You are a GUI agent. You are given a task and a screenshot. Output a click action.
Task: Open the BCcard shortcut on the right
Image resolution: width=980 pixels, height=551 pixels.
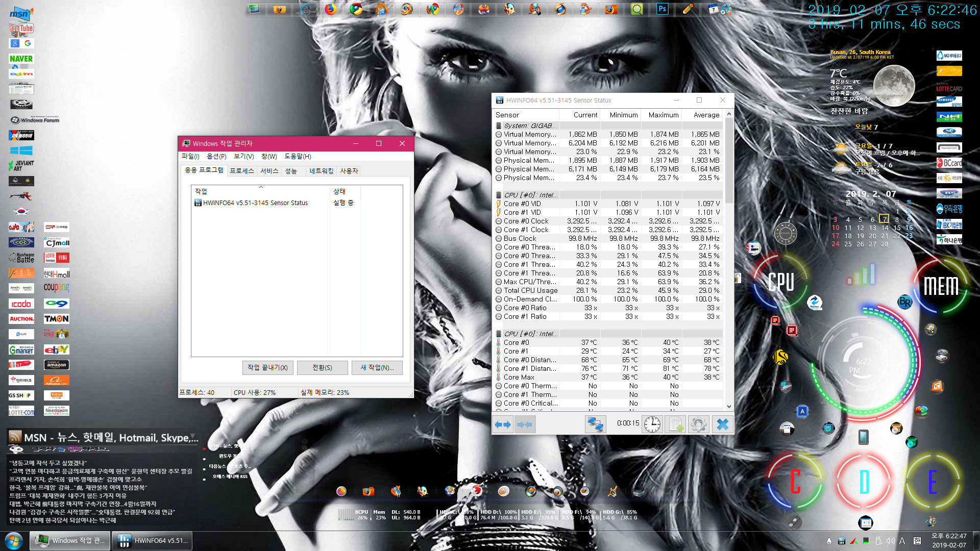coord(949,163)
